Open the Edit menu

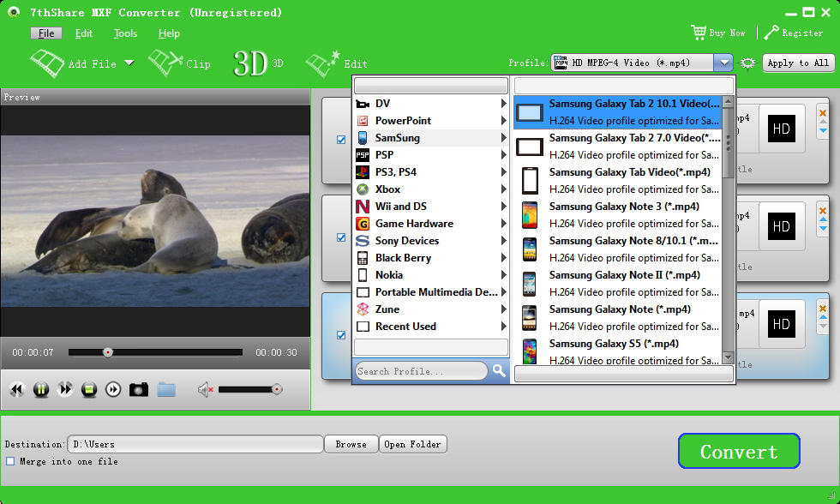click(84, 33)
